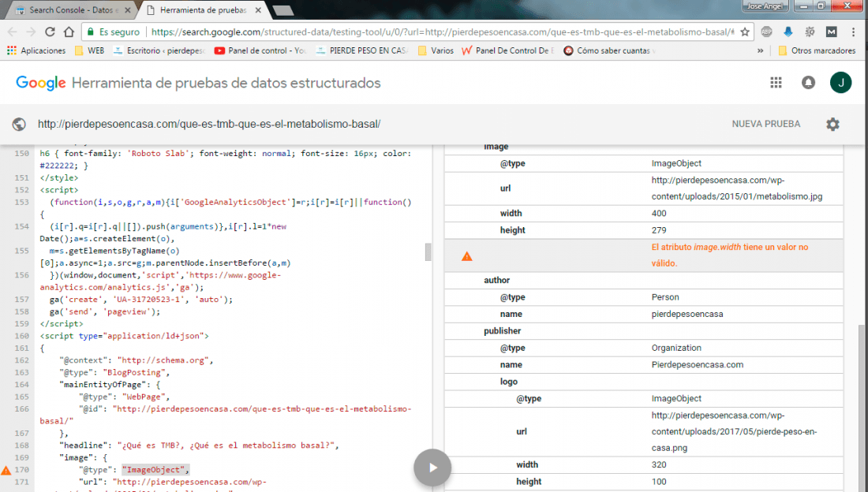868x492 pixels.
Task: Click the highlighted "ImageObject" code value
Action: tap(155, 470)
